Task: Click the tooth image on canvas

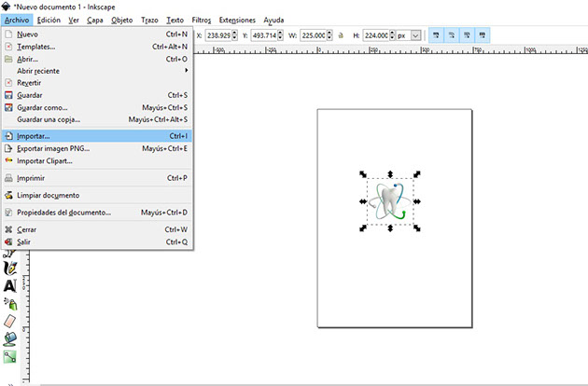Action: pyautogui.click(x=390, y=201)
